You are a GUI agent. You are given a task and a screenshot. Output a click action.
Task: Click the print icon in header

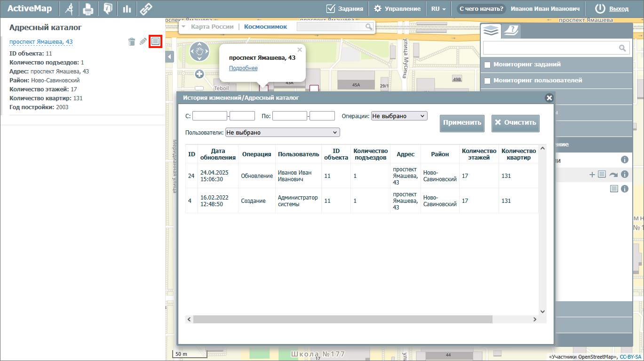88,9
